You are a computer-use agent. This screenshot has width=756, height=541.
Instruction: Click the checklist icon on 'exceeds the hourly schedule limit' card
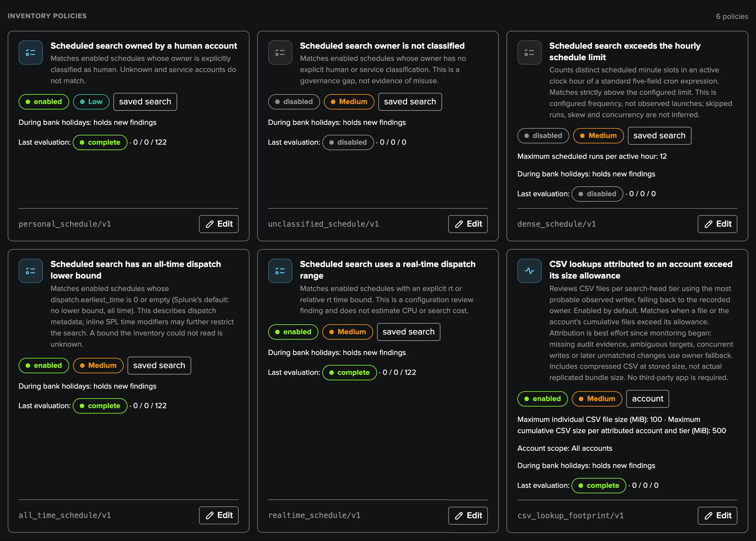tap(529, 52)
